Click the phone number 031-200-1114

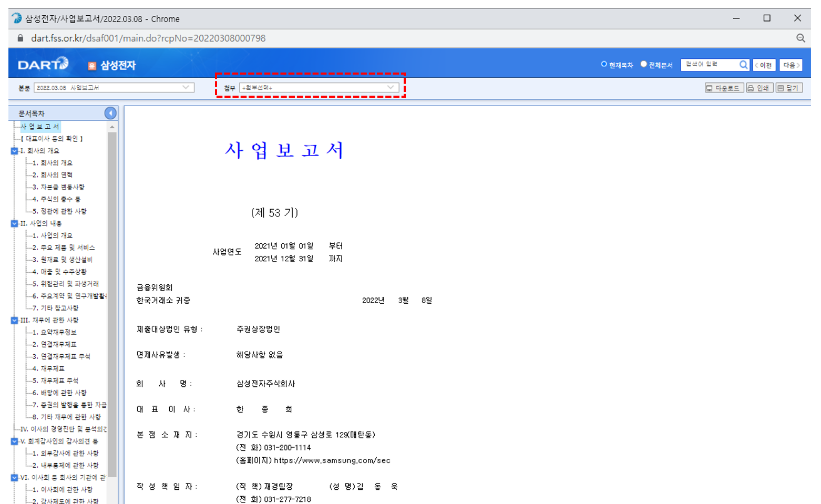pyautogui.click(x=288, y=448)
